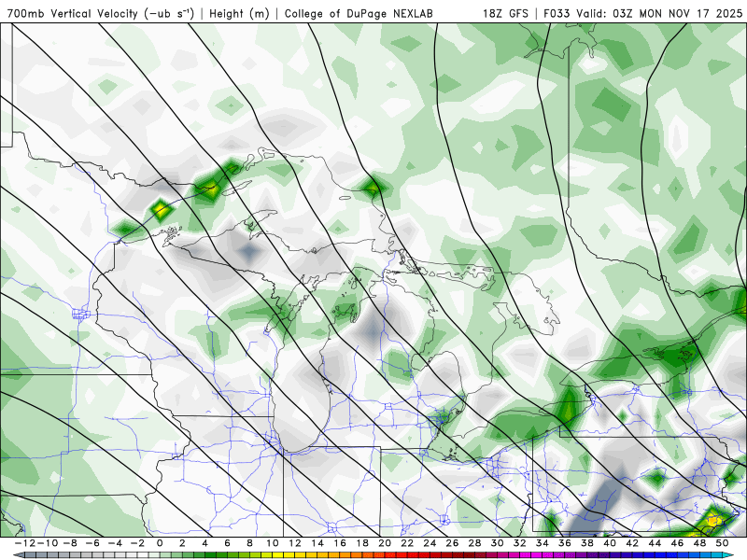Click the -2 value on color scale
Viewport: 747px width, 560px height.
[137, 543]
